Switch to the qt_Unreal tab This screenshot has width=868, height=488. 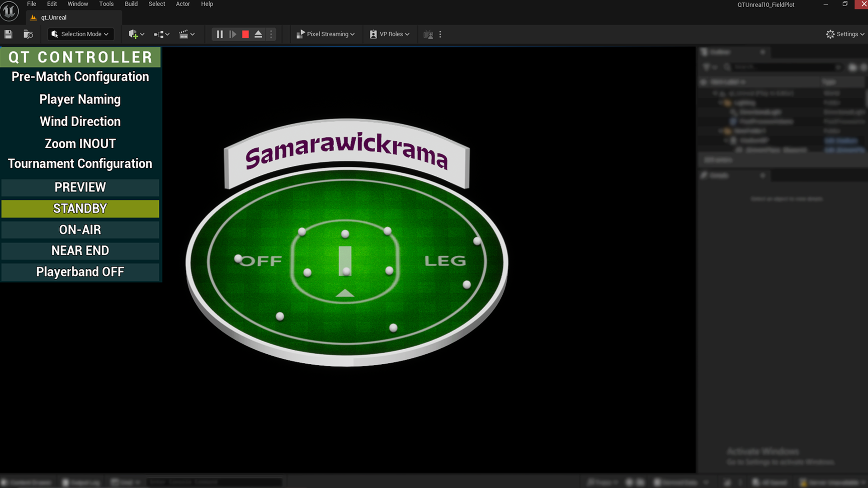(53, 18)
